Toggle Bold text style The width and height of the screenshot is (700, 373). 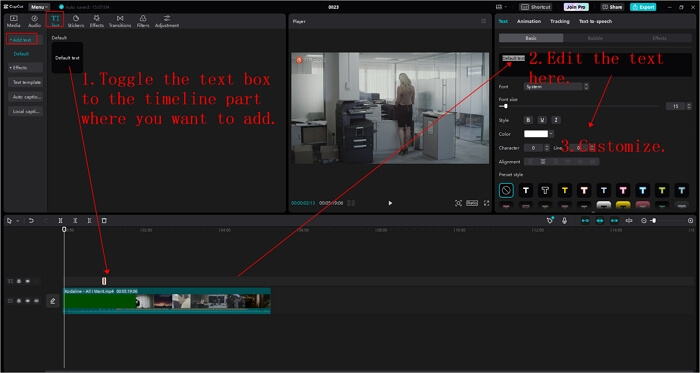[529, 120]
